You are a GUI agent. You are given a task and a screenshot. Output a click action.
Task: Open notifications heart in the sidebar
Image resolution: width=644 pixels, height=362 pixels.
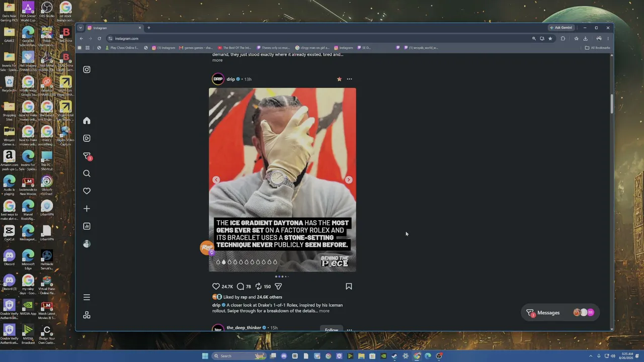coord(87,191)
